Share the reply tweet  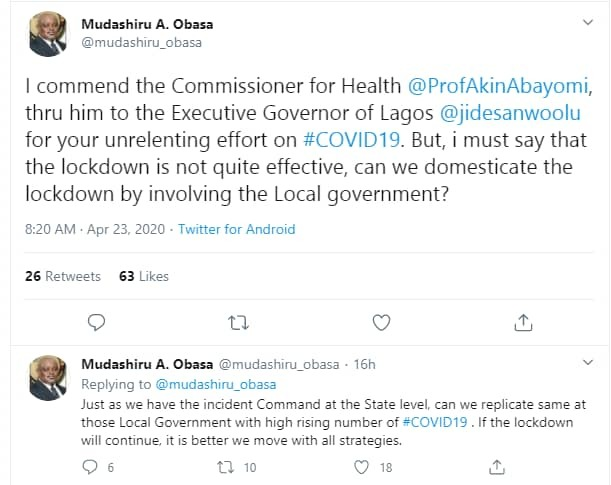click(x=497, y=466)
